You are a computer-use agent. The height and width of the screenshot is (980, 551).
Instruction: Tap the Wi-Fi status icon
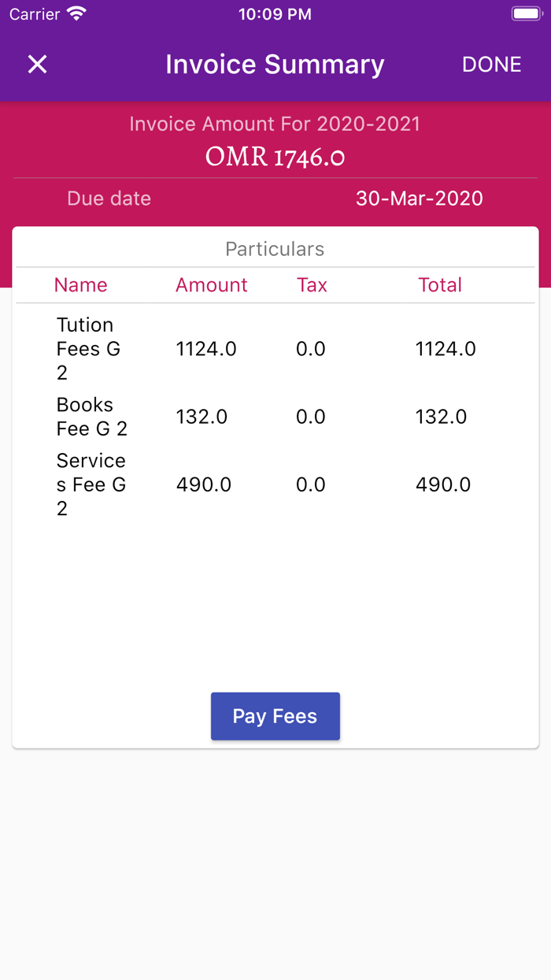pyautogui.click(x=76, y=14)
